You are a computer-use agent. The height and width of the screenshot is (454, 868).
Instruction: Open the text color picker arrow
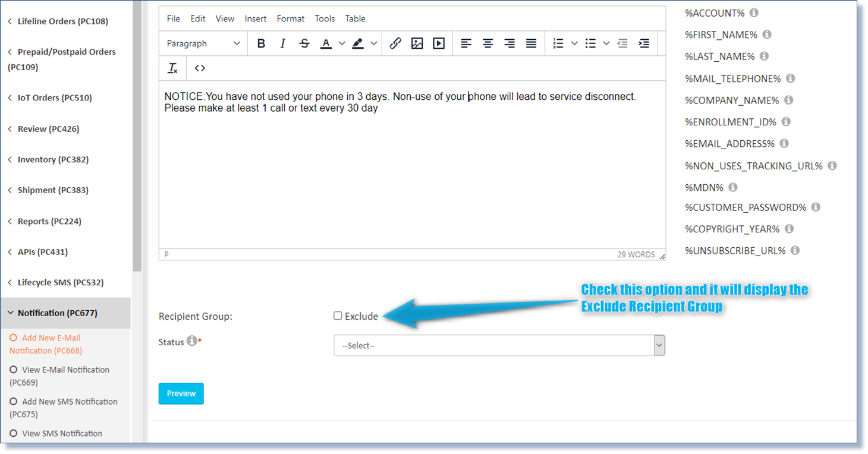342,43
